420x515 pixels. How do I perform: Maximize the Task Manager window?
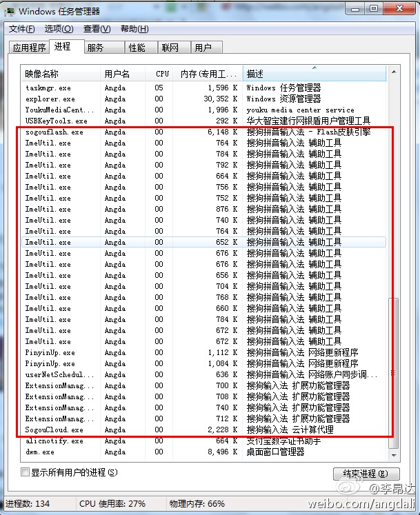[x=374, y=8]
